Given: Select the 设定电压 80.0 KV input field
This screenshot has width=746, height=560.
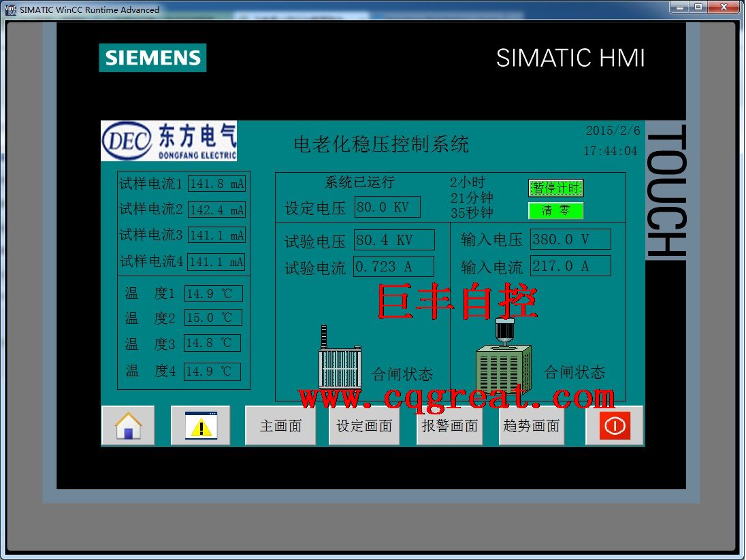Looking at the screenshot, I should [x=387, y=207].
